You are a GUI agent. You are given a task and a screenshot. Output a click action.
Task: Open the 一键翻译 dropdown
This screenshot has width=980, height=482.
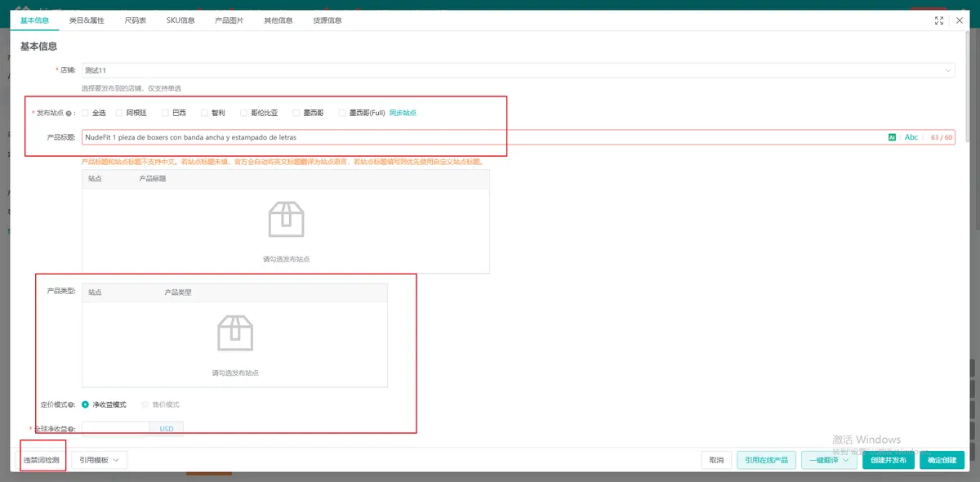[x=829, y=460]
